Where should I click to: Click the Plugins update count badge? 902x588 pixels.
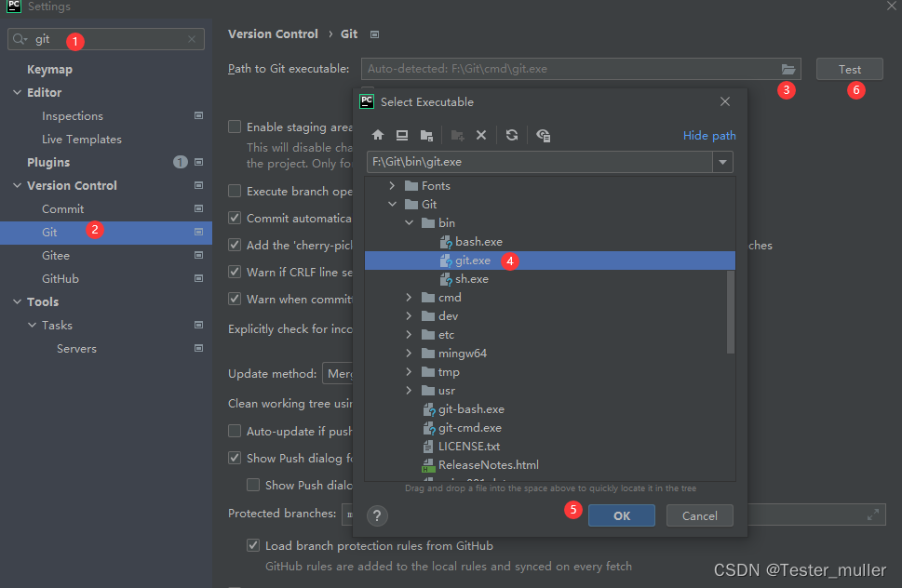click(x=180, y=162)
